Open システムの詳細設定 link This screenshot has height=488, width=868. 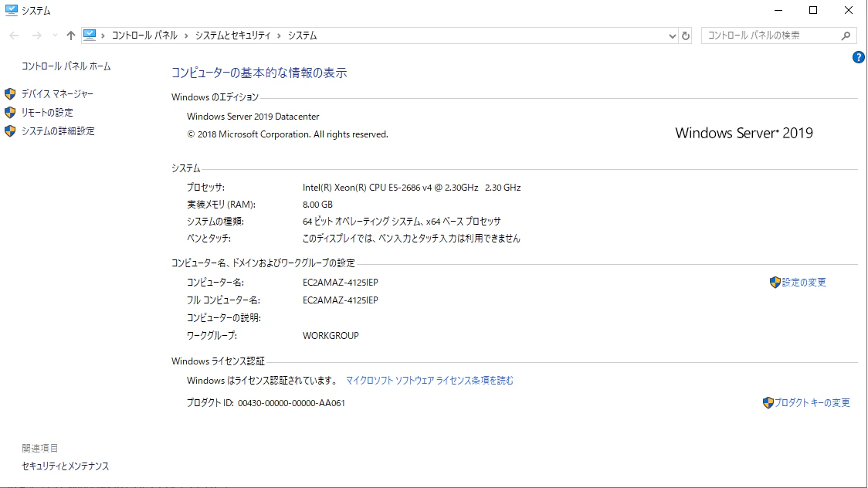click(58, 131)
